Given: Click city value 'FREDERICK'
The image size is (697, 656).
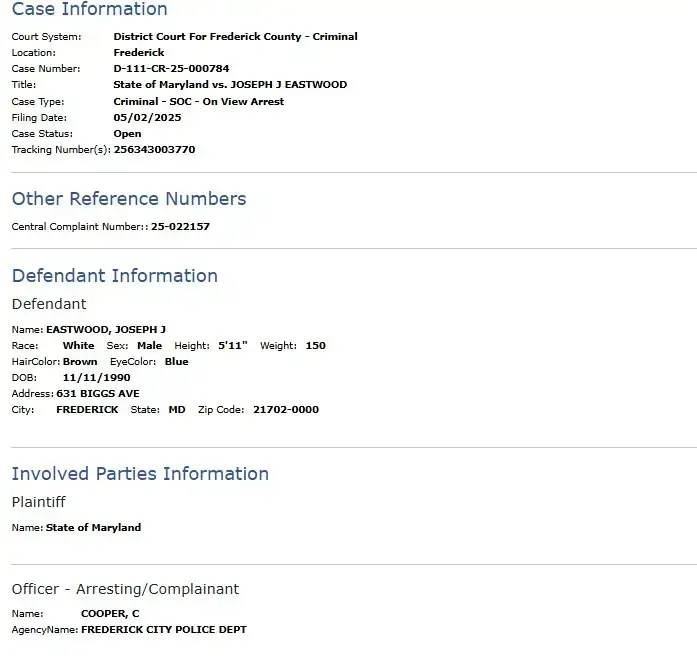Looking at the screenshot, I should coord(87,409).
